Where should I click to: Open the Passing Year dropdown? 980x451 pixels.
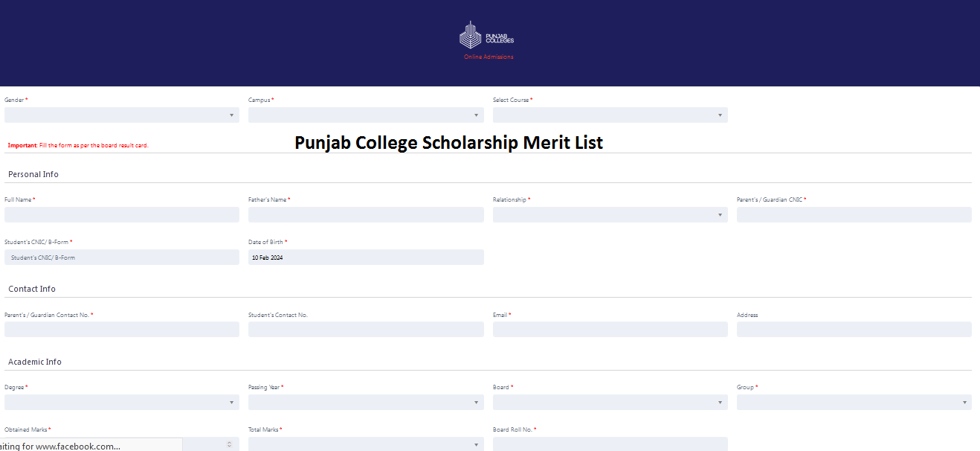point(366,402)
